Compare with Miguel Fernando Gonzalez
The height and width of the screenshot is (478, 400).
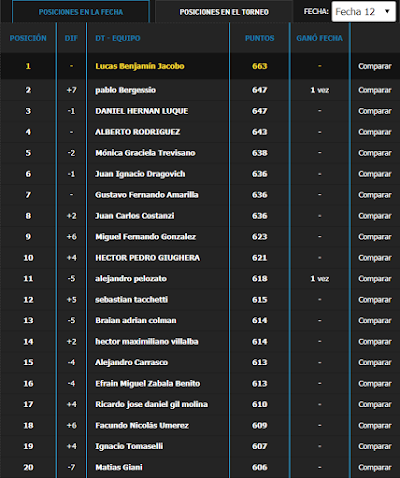tap(375, 237)
